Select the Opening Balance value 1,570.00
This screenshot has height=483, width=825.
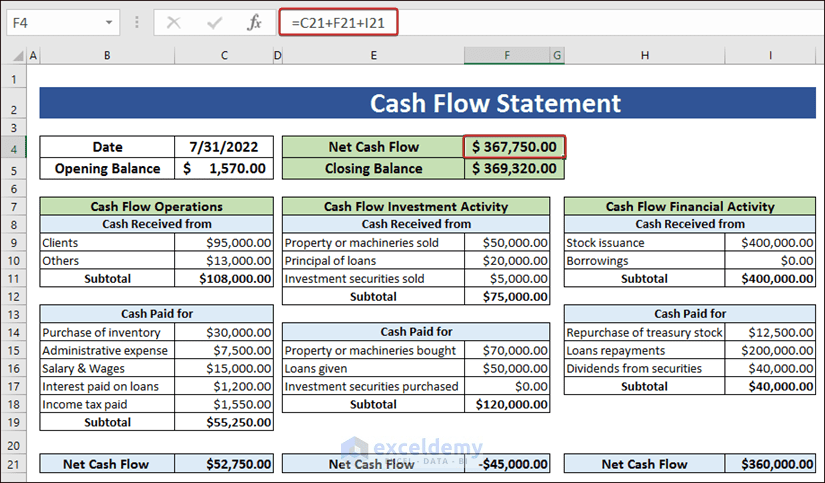[x=224, y=168]
